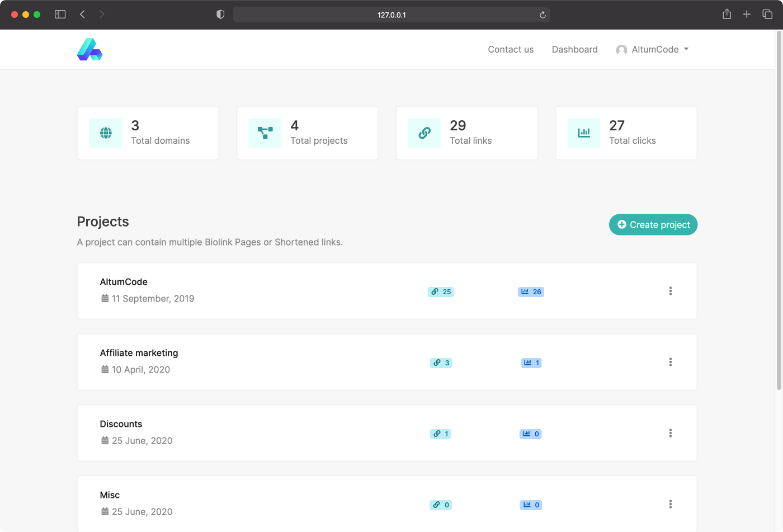Click the chain icon for Total links
Screen dimensions: 783x532
(424, 133)
